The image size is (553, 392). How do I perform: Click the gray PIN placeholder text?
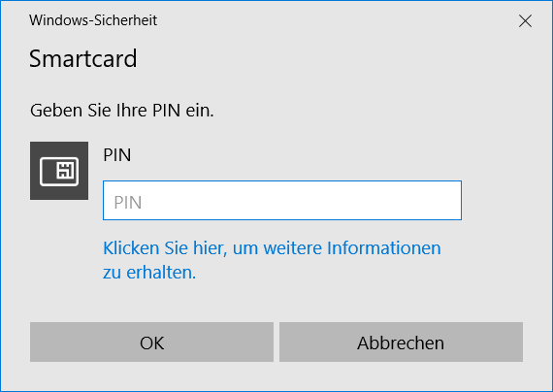[x=128, y=203]
